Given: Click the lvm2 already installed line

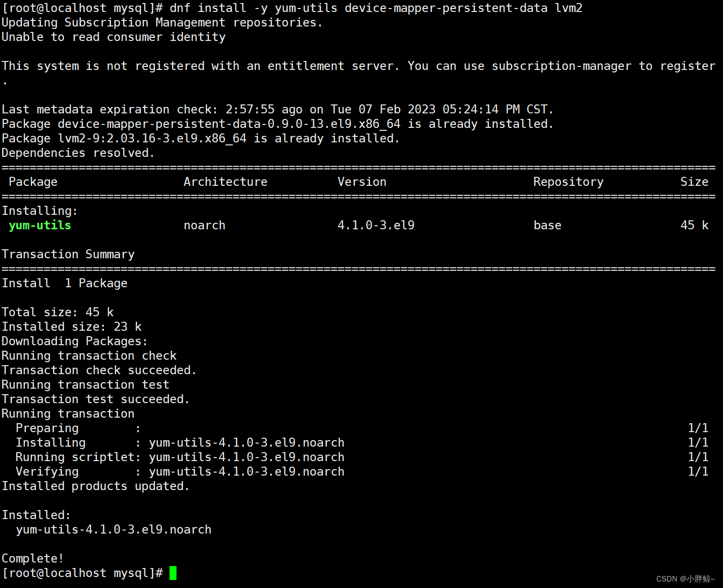Looking at the screenshot, I should point(200,138).
